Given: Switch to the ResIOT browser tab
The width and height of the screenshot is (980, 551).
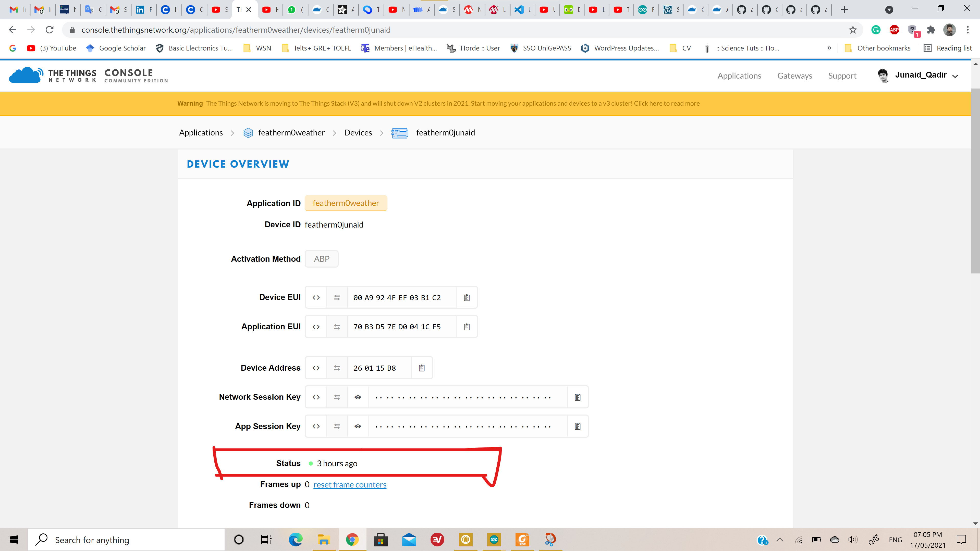Looking at the screenshot, I should 68,10.
